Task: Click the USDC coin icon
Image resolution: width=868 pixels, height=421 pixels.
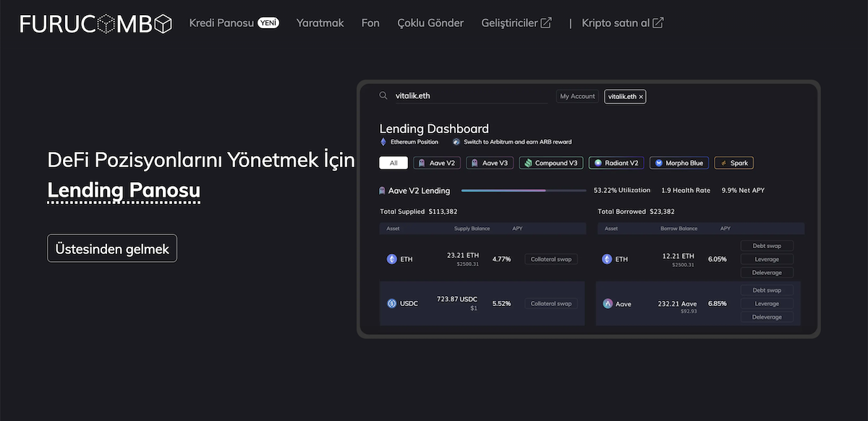Action: [x=391, y=304]
